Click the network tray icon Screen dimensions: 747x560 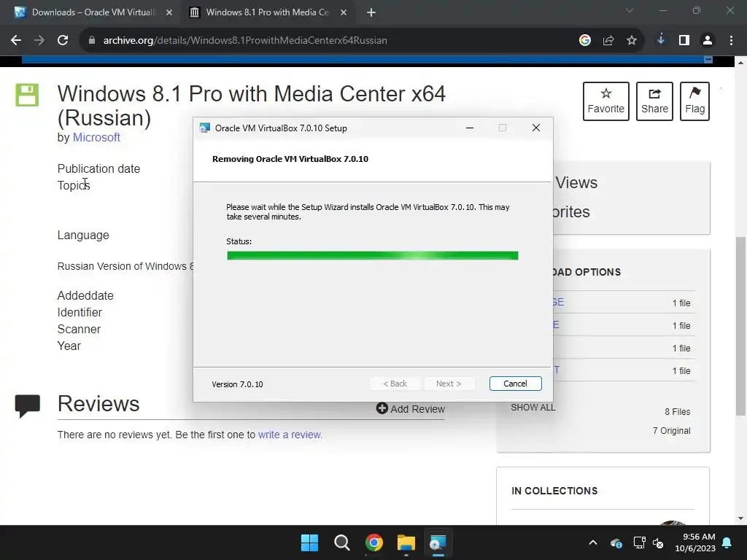tap(639, 542)
